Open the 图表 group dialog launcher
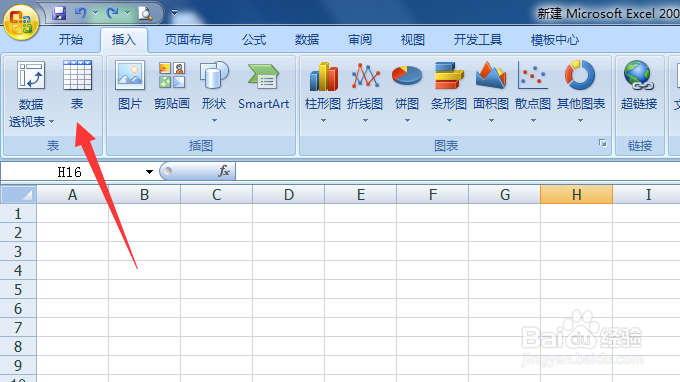Viewport: 680px width, 382px height. [602, 143]
